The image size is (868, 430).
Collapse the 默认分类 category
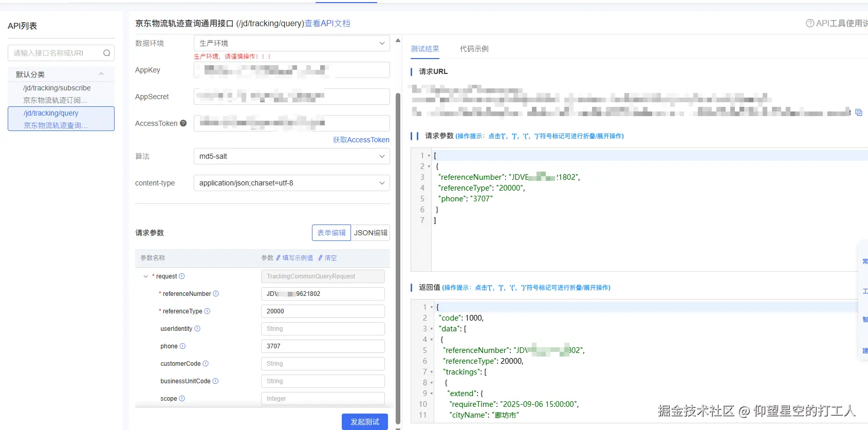tap(101, 74)
